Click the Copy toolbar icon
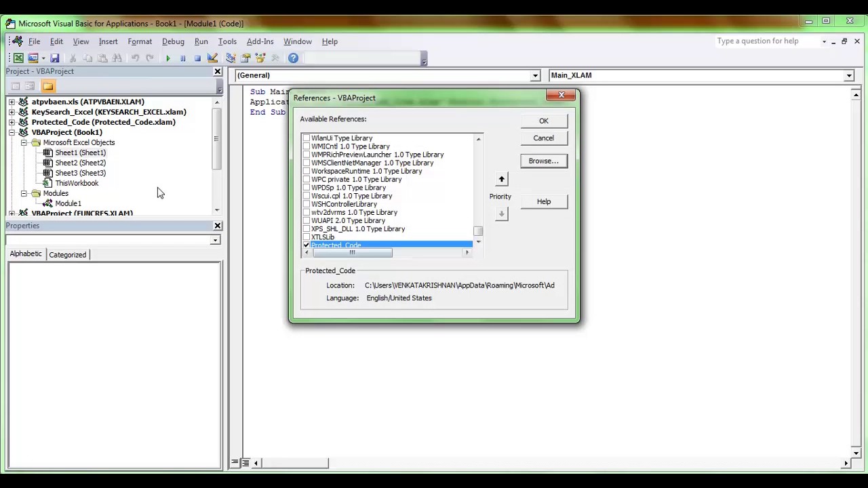The width and height of the screenshot is (868, 488). pos(87,58)
